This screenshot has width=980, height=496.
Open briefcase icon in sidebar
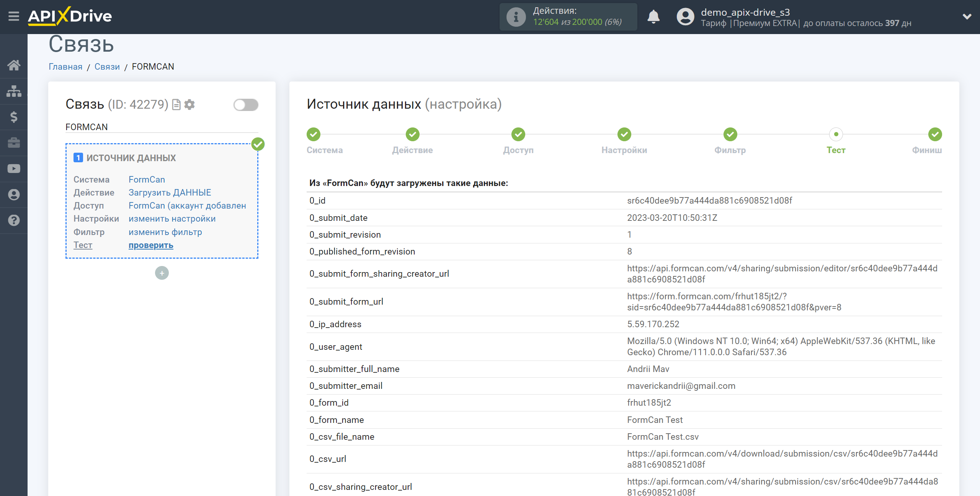(x=14, y=143)
